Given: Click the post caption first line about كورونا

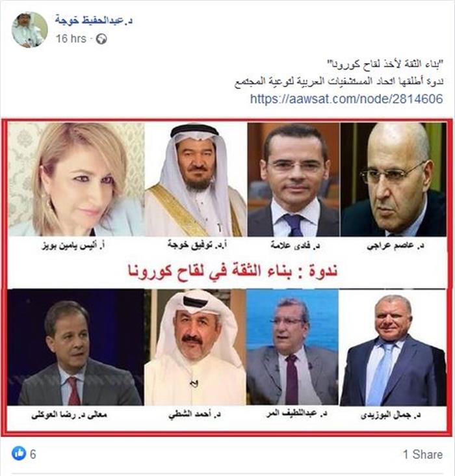Looking at the screenshot, I should tap(385, 64).
